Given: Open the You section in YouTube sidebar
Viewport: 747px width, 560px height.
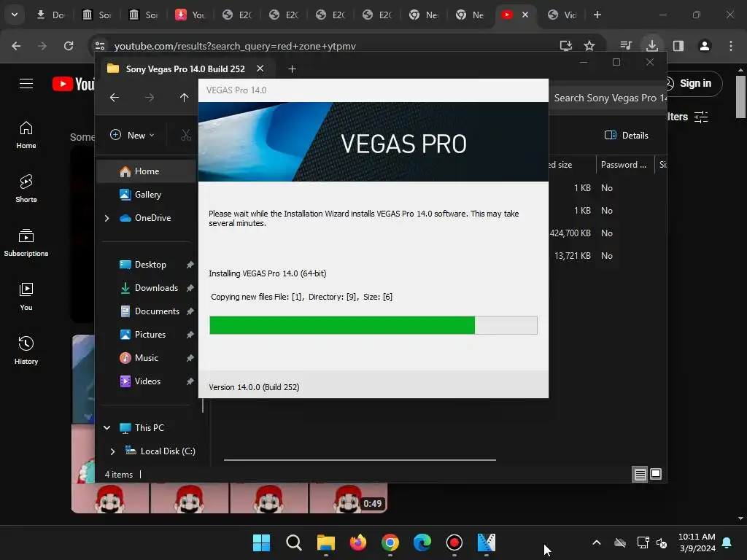Looking at the screenshot, I should click(26, 297).
